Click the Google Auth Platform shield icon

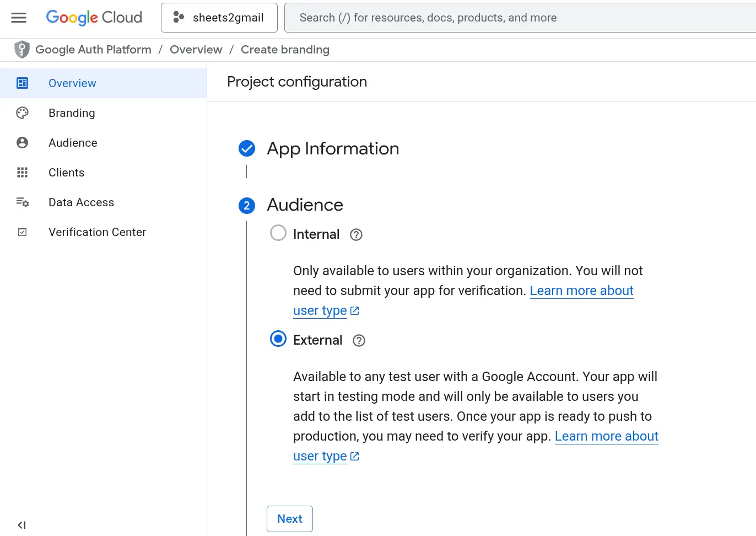pos(22,50)
